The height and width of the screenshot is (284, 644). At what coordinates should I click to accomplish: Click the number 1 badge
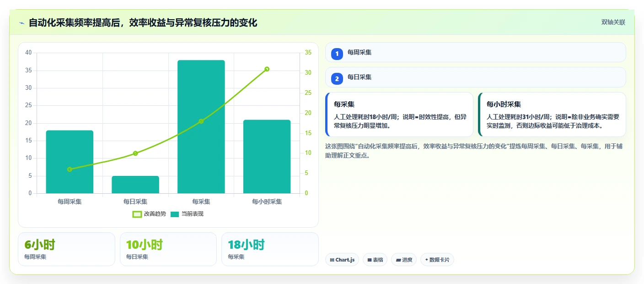[x=337, y=54]
